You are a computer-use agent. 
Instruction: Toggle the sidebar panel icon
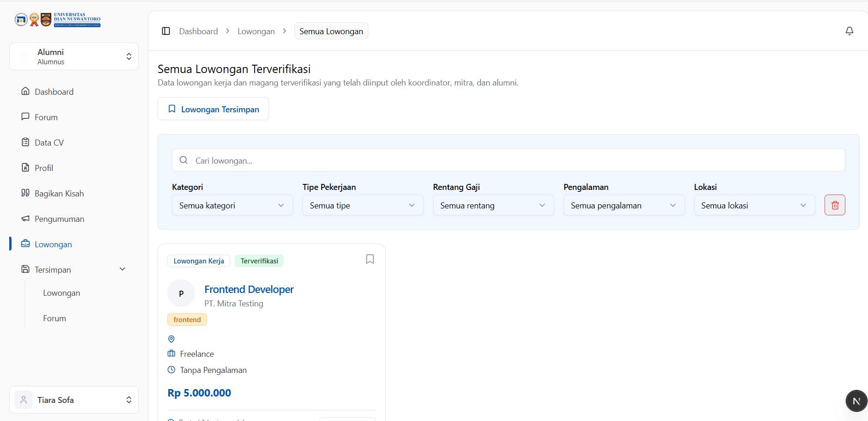166,31
